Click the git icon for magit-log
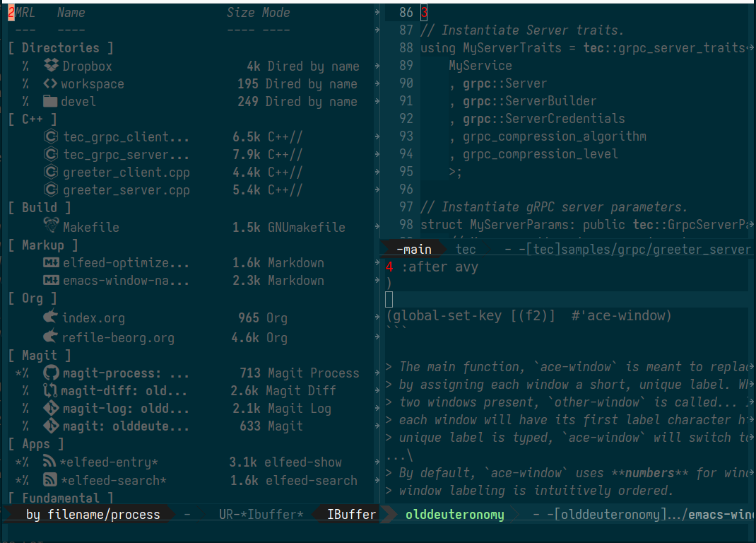Screen dimensions: 756x543 (x=51, y=409)
